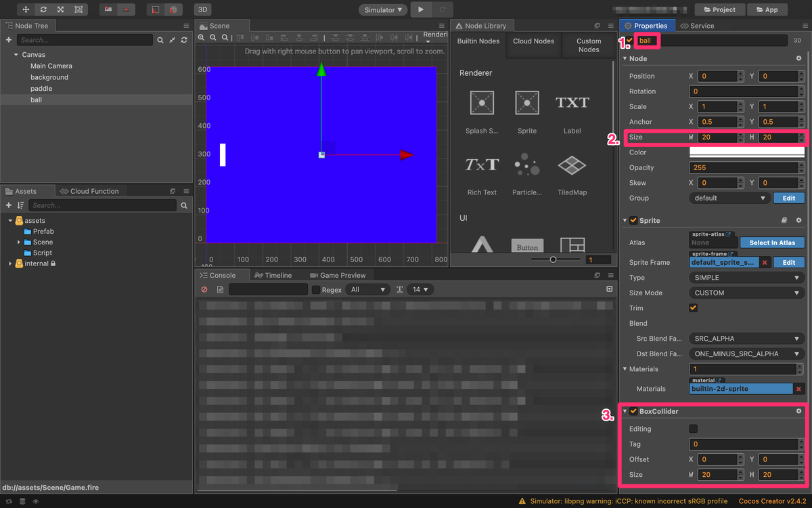
Task: Open the Scene panel menu
Action: pos(441,26)
